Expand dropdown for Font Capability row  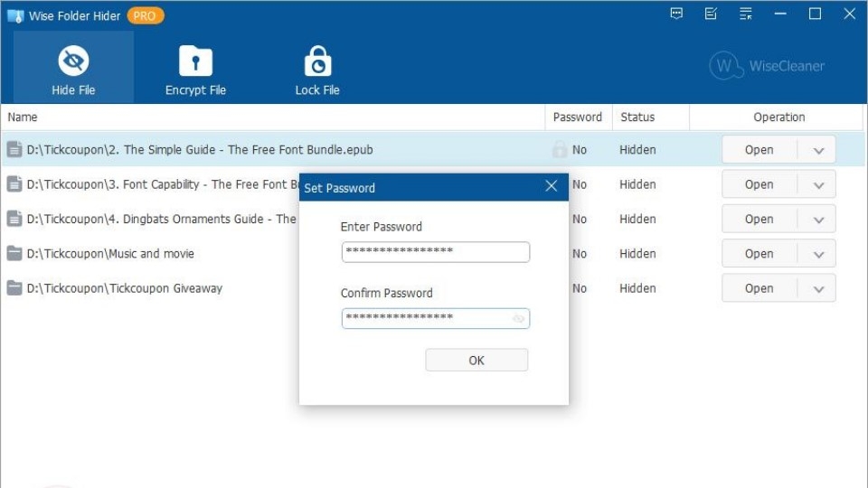818,185
